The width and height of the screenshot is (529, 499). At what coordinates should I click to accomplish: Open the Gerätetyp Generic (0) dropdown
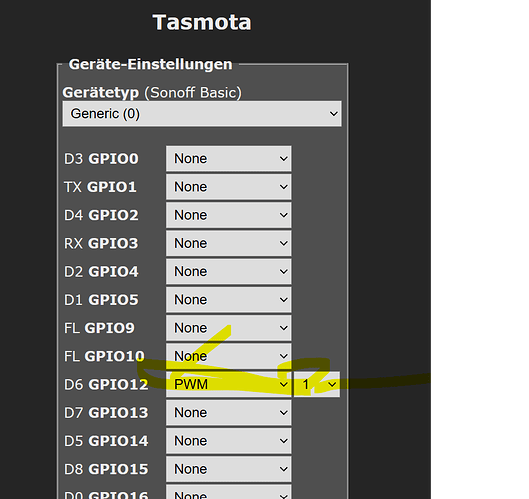click(202, 114)
